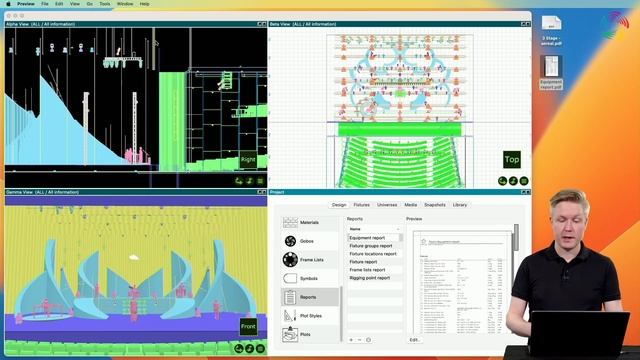Screen dimensions: 640x360
Task: Remove selected report with minus button
Action: (360, 340)
